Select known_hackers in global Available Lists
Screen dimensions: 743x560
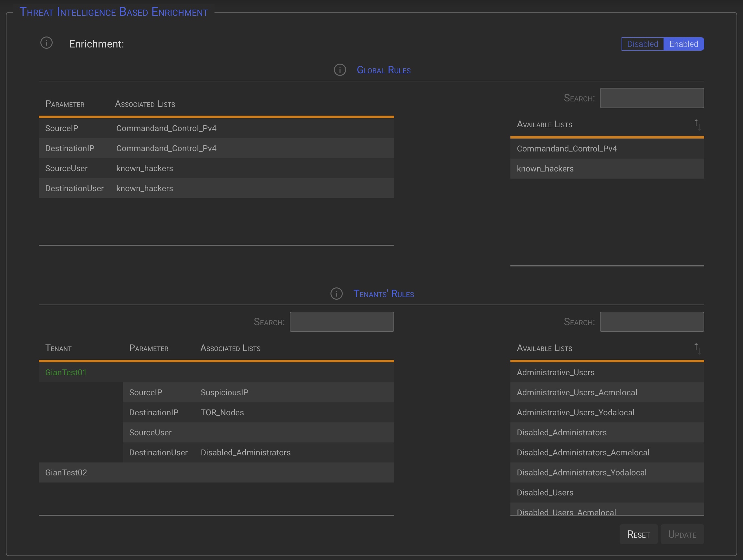coord(545,169)
